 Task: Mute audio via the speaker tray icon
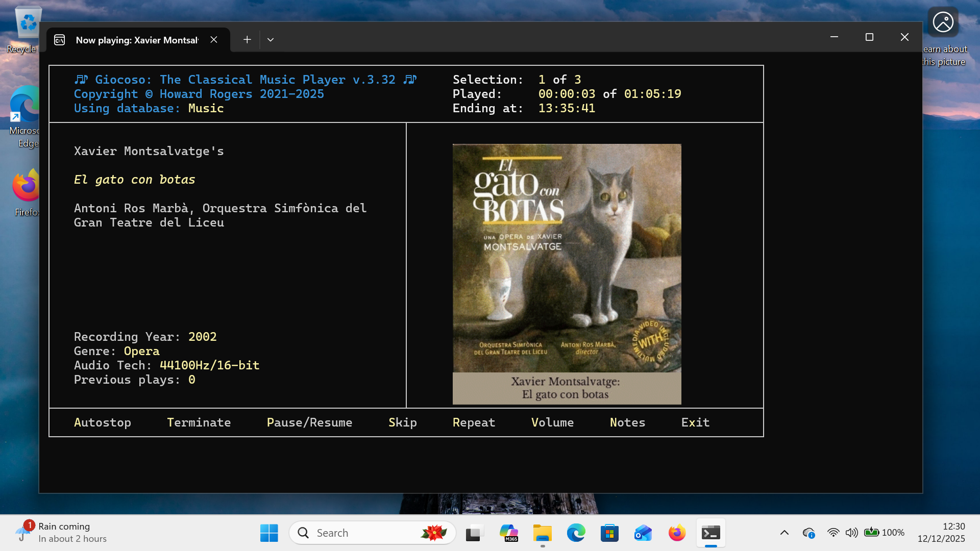[851, 532]
